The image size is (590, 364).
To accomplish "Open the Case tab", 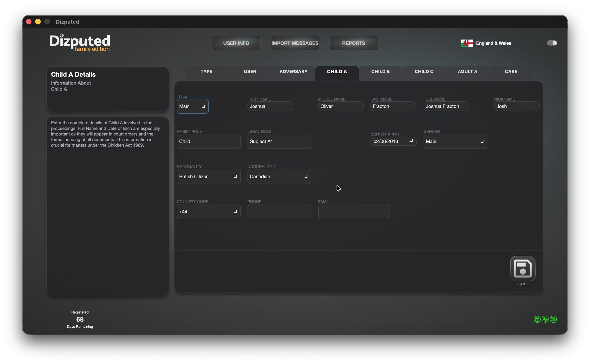I will (511, 71).
